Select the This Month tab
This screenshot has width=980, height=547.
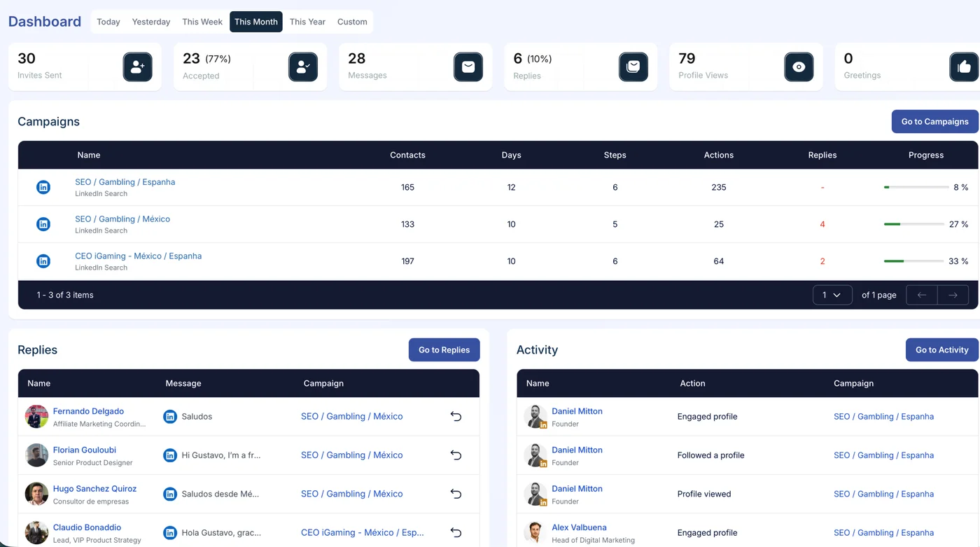tap(256, 22)
